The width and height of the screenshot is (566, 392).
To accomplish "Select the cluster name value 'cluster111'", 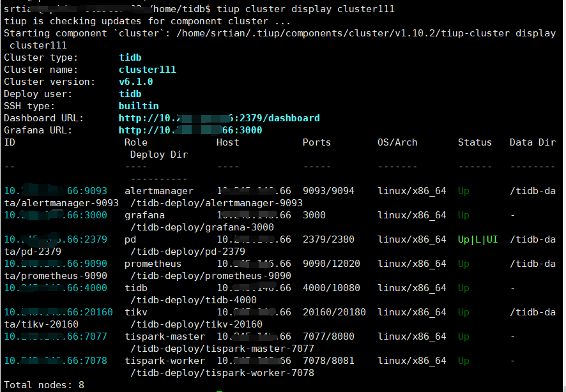I will (x=148, y=70).
